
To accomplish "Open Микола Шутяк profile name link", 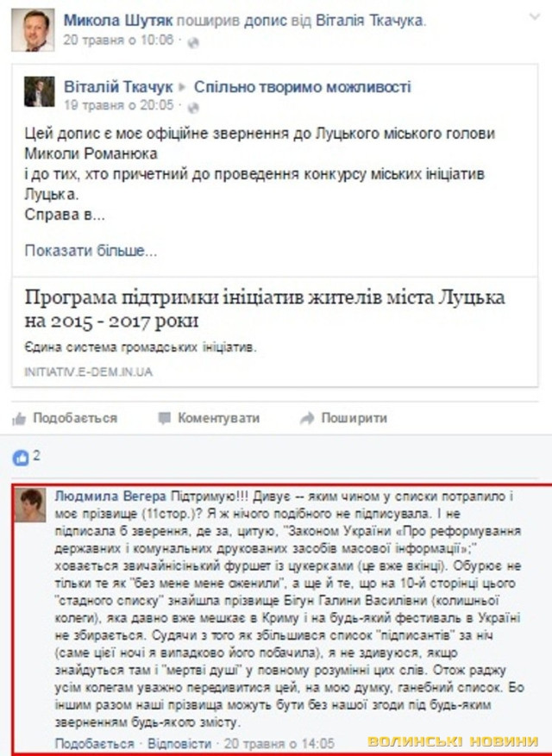I will (118, 21).
